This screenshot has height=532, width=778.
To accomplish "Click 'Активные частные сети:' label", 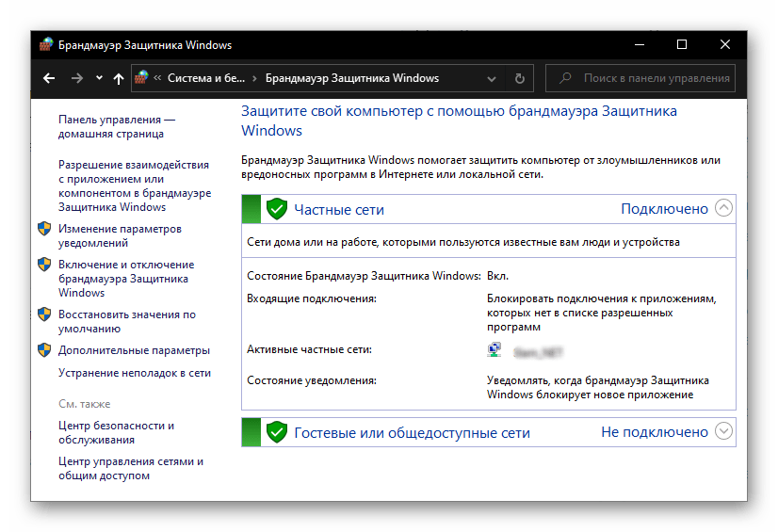I will (x=309, y=349).
